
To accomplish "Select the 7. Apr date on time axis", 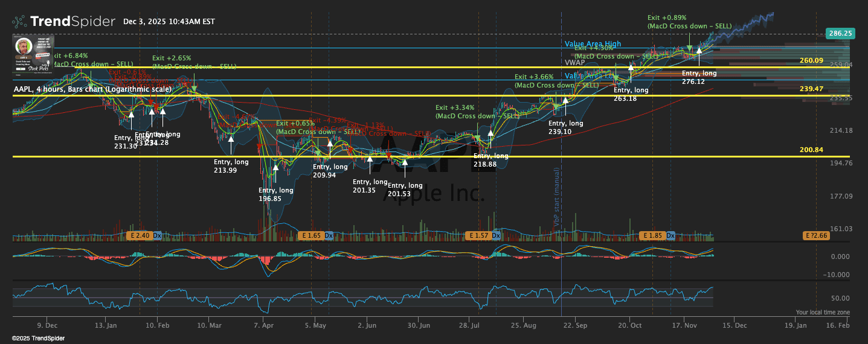I will tap(264, 325).
